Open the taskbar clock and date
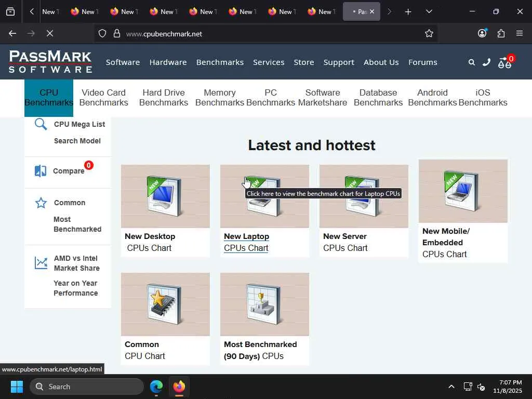532x399 pixels. [x=507, y=387]
